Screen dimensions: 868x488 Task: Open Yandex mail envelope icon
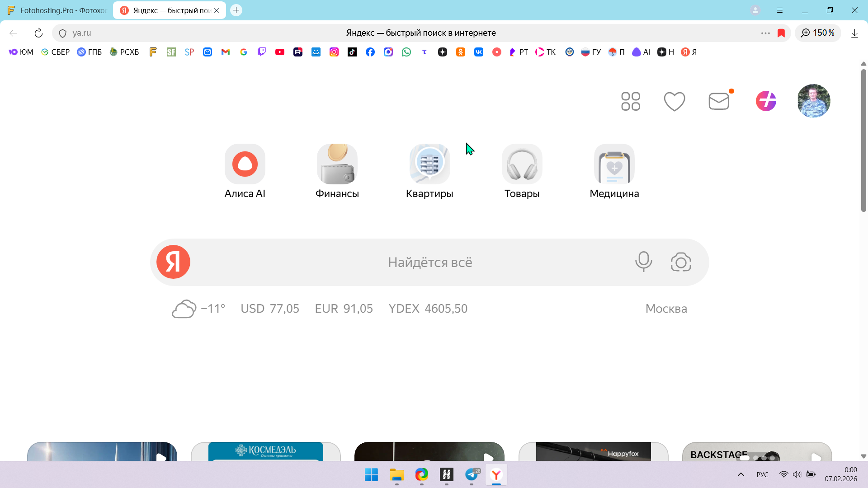point(719,101)
